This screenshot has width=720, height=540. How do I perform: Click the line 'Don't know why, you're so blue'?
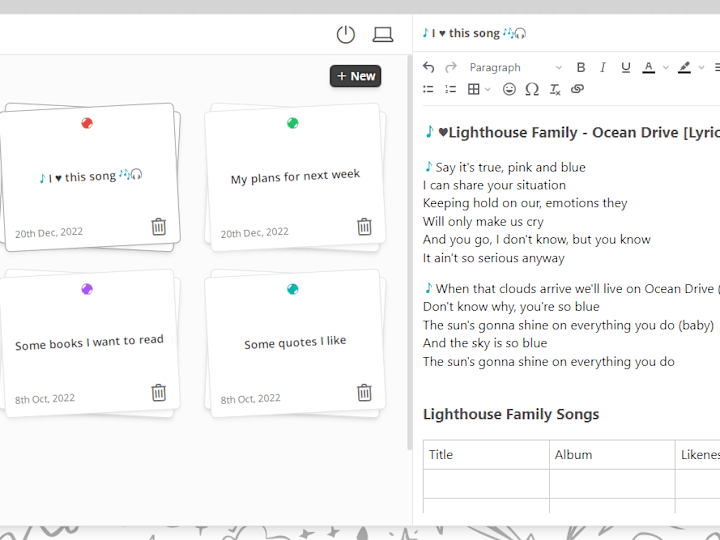(511, 306)
